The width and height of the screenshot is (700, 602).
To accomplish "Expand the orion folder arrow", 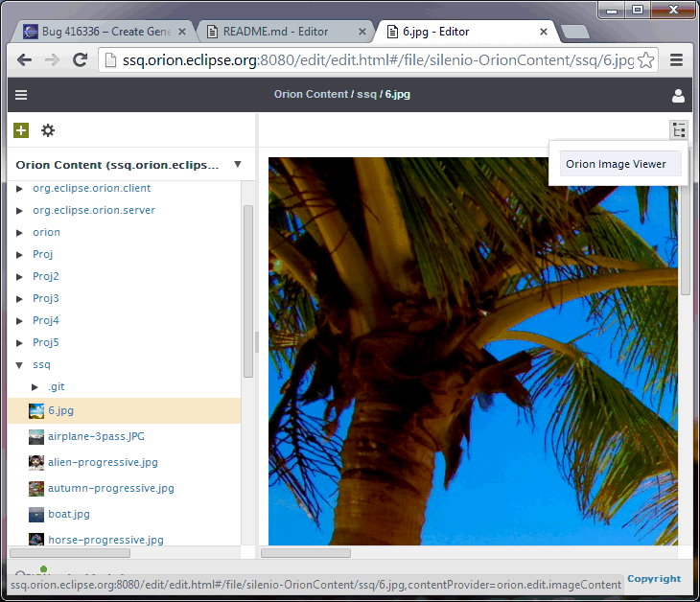I will point(19,233).
